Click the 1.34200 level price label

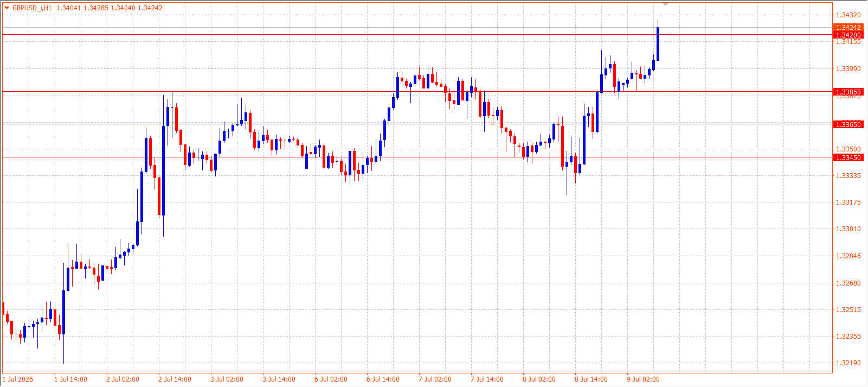848,35
